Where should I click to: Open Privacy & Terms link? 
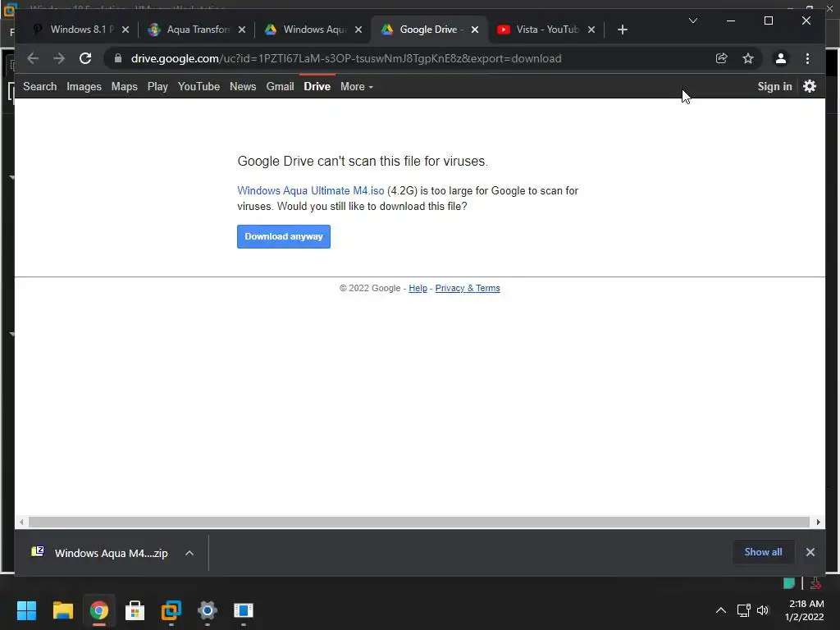coord(467,288)
